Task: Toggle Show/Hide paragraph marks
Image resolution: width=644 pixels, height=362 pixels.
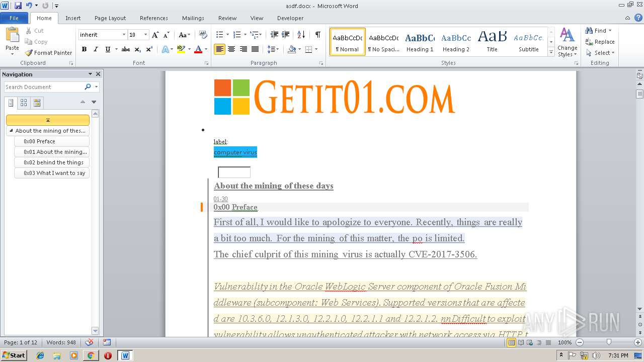Action: 317,35
